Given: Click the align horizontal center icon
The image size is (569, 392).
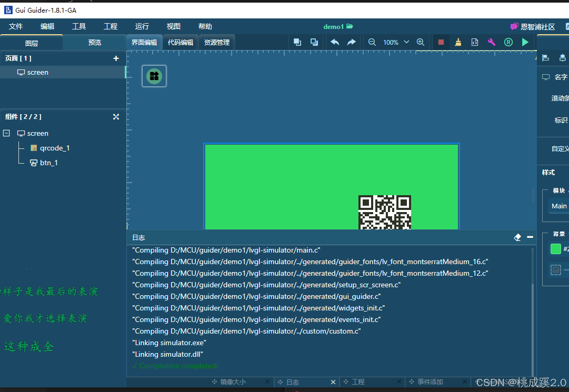Looking at the screenshot, I should [563, 58].
